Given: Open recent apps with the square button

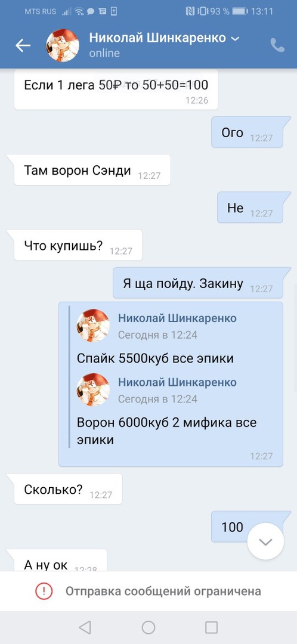Looking at the screenshot, I should tap(211, 627).
